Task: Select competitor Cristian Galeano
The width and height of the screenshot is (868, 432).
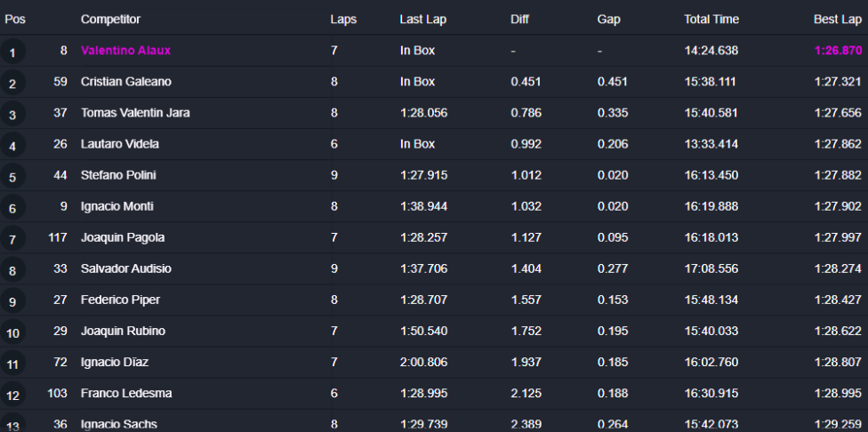Action: 125,82
